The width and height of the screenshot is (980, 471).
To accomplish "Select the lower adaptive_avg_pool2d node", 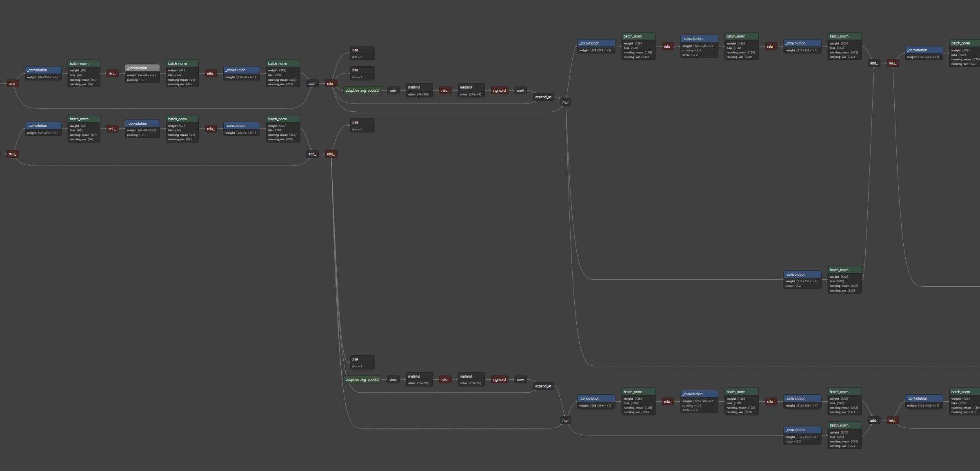I will pyautogui.click(x=362, y=380).
